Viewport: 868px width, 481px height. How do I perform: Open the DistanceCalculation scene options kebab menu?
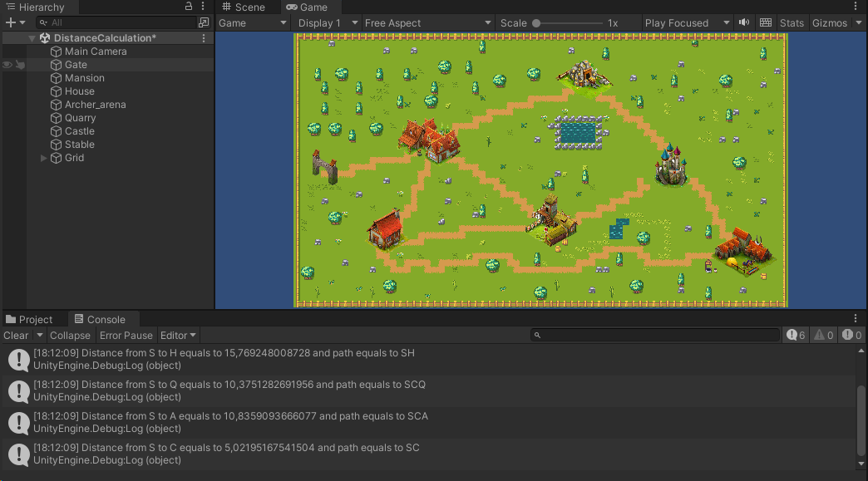[x=202, y=37]
